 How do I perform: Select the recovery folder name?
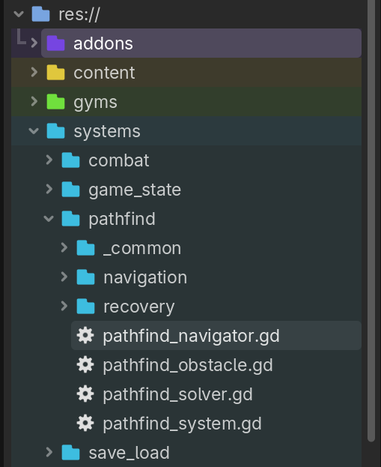(x=139, y=307)
